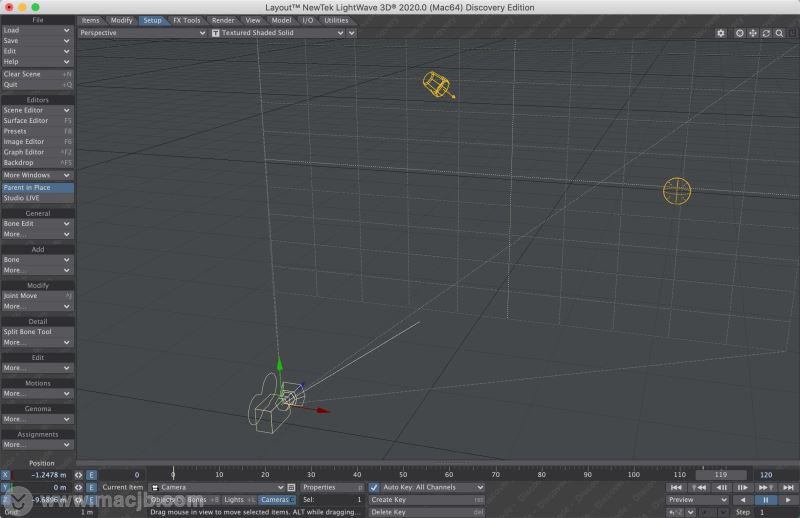800x518 pixels.
Task: Click the Y position keyframe arrows icon
Action: (x=79, y=487)
